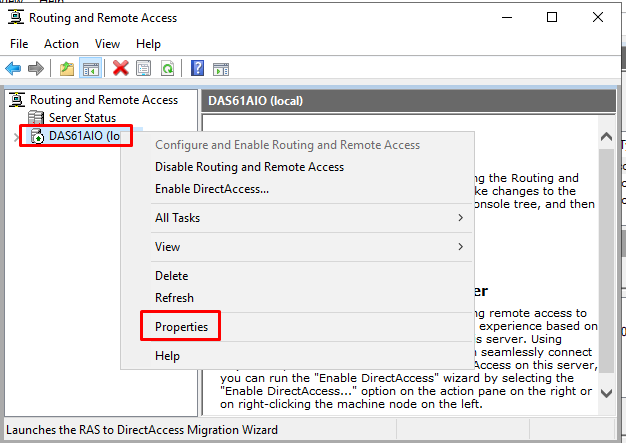626x443 pixels.
Task: Click the Back arrow toolbar icon
Action: 13,69
